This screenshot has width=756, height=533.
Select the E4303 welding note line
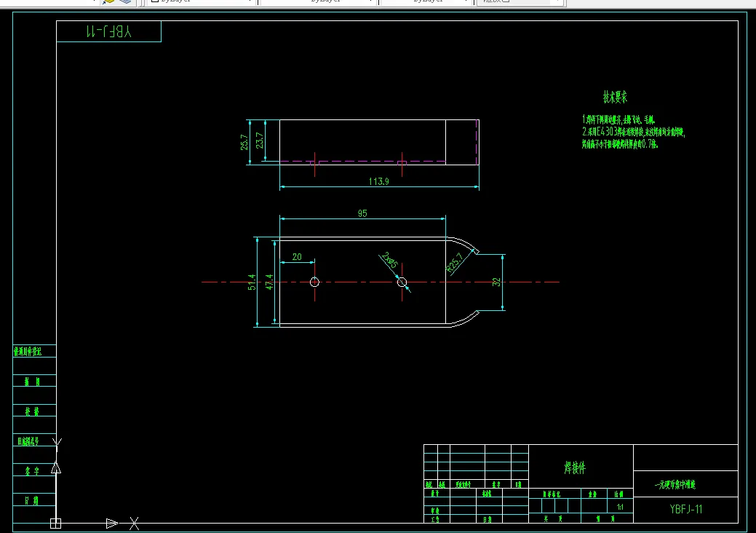(634, 132)
